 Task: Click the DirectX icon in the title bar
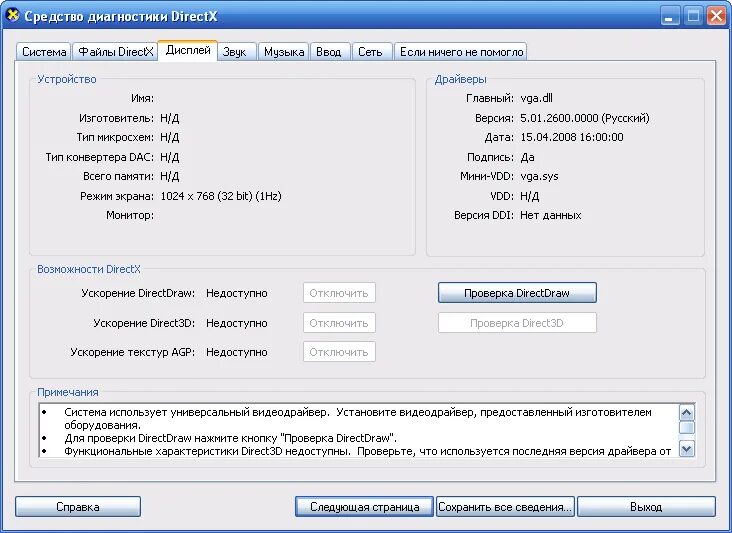13,15
